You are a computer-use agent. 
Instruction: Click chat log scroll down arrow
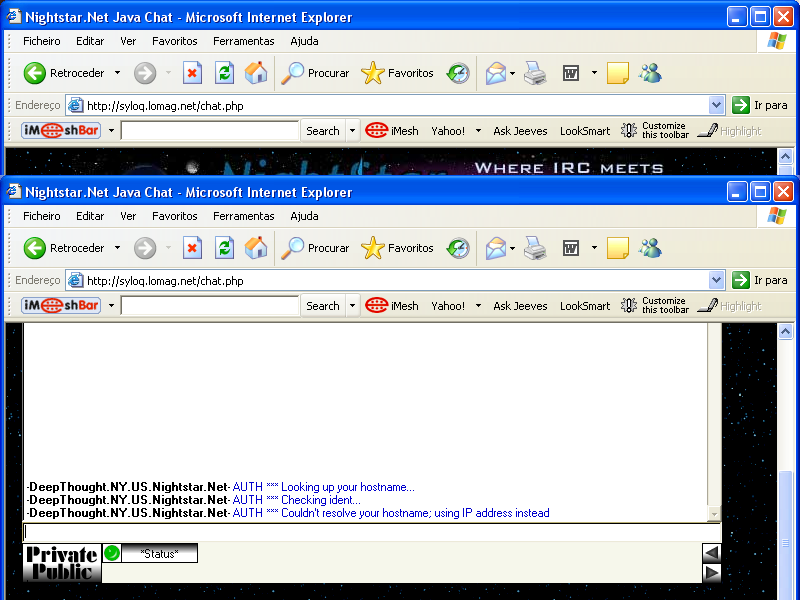[714, 514]
